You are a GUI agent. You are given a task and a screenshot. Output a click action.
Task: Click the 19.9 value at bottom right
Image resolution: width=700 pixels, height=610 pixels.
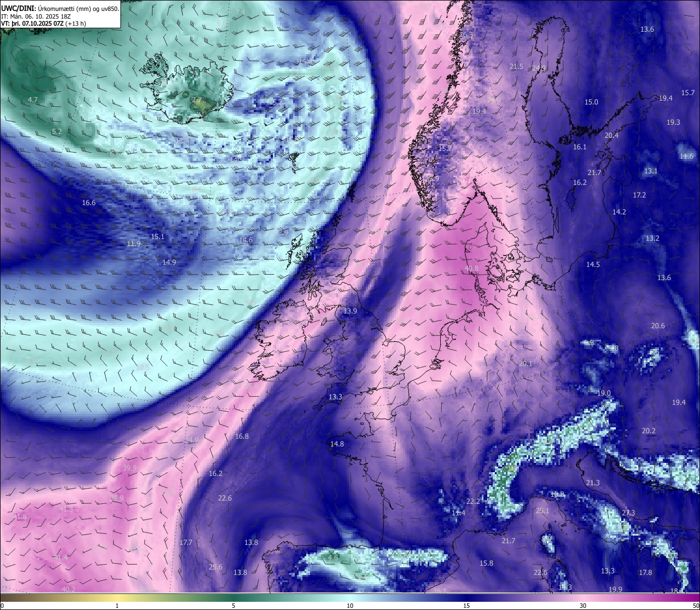tap(615, 590)
